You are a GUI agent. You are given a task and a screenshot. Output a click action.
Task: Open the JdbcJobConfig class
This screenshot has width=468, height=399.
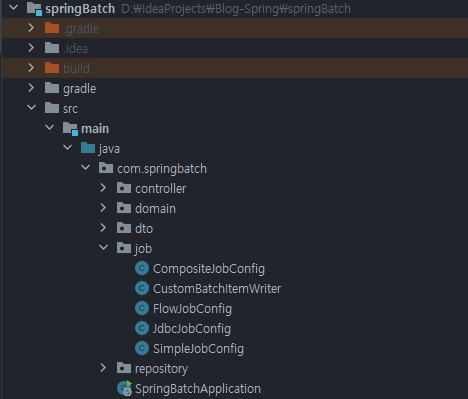click(x=192, y=329)
